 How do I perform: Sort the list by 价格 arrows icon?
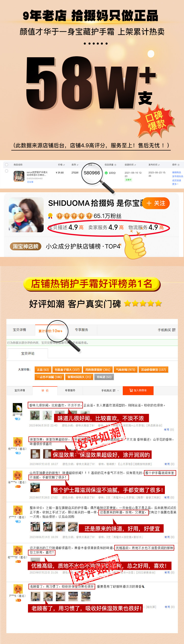pyautogui.click(x=64, y=165)
